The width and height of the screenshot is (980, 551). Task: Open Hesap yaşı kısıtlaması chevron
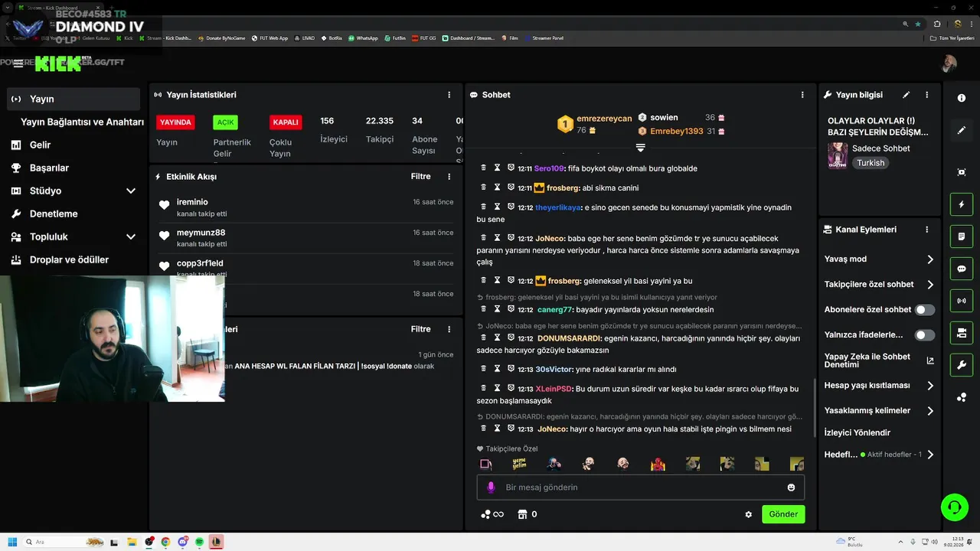(x=930, y=386)
